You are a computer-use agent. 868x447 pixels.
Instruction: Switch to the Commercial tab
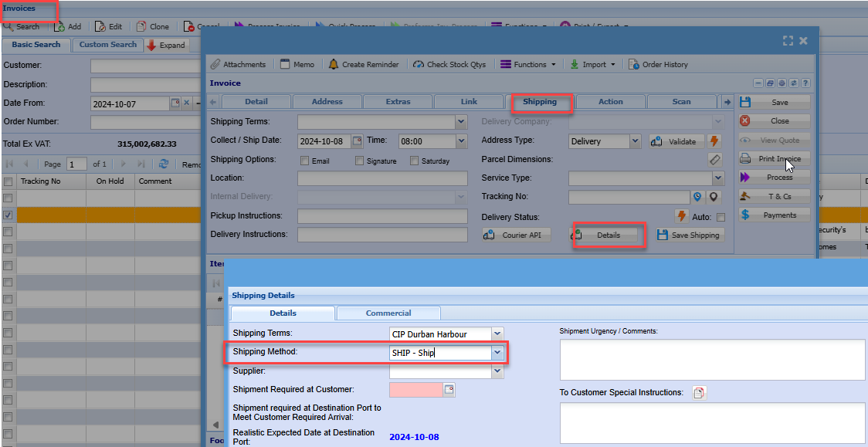(x=388, y=313)
